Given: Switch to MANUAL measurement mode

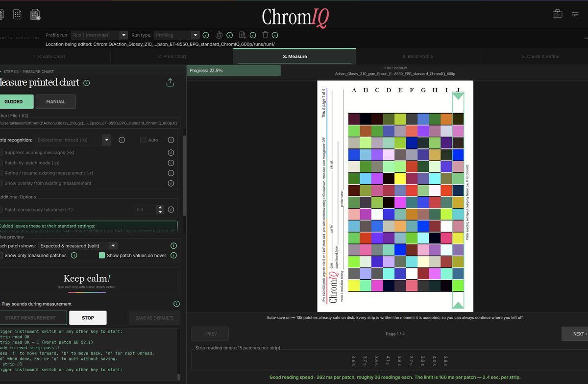Looking at the screenshot, I should tap(56, 102).
